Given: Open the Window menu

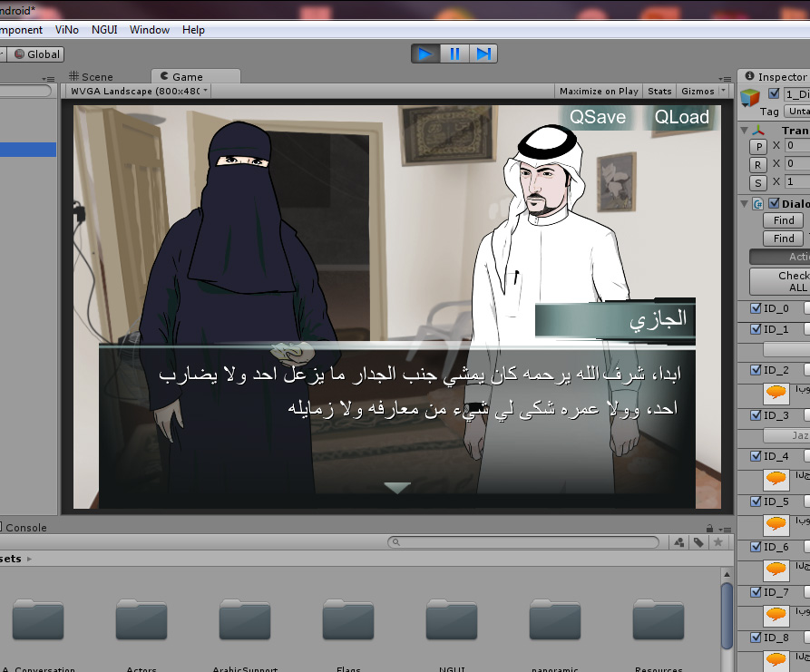Looking at the screenshot, I should pos(150,30).
